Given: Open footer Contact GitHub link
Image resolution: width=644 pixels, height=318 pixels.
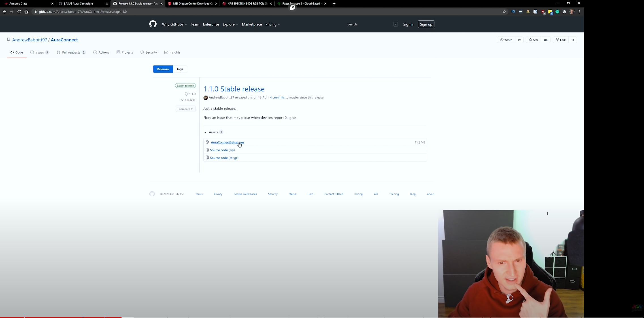Looking at the screenshot, I should click(334, 194).
